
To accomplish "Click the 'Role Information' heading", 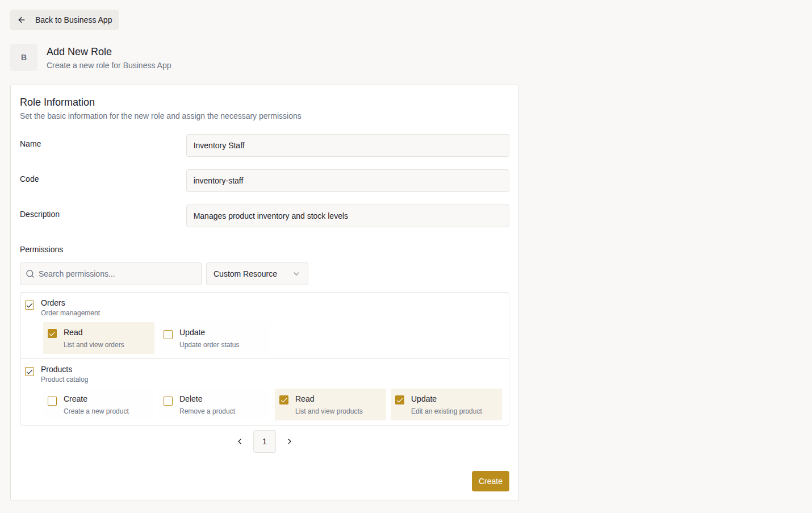I will click(x=57, y=102).
